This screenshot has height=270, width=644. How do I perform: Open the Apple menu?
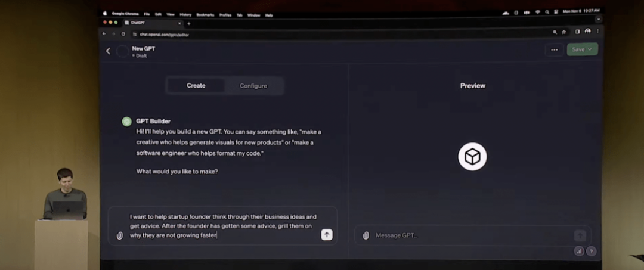point(105,14)
